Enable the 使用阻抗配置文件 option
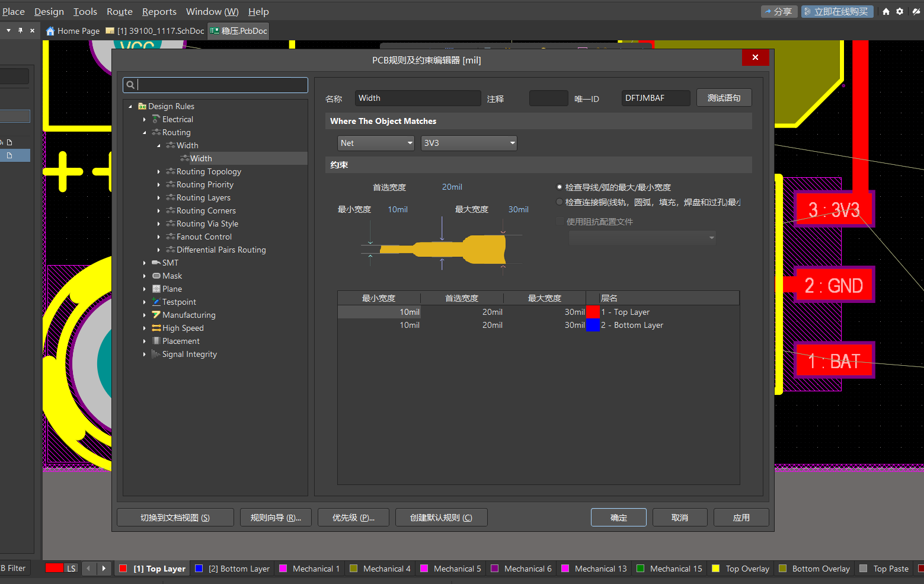This screenshot has height=584, width=924. click(561, 221)
